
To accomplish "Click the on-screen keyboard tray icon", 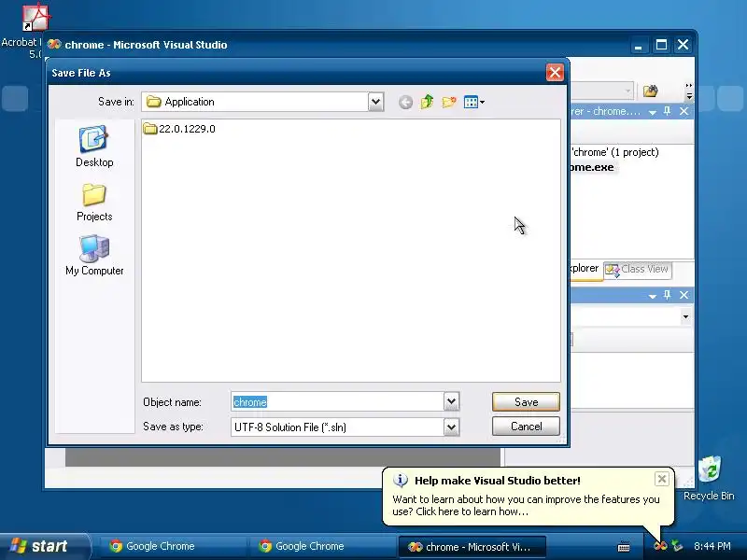I will click(x=624, y=547).
